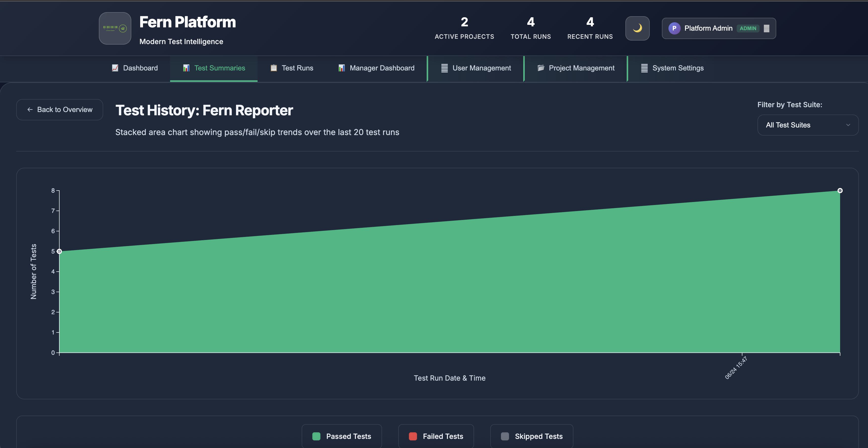Click the green Passed Tests color swatch

pyautogui.click(x=316, y=436)
